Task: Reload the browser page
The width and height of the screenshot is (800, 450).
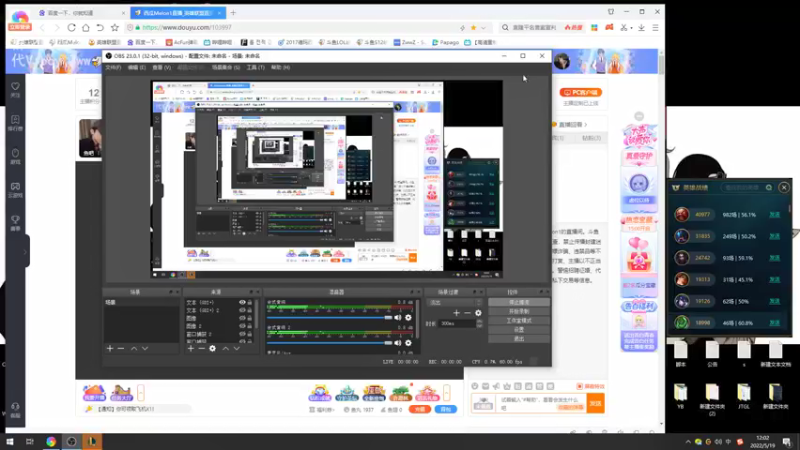Action: (71, 28)
